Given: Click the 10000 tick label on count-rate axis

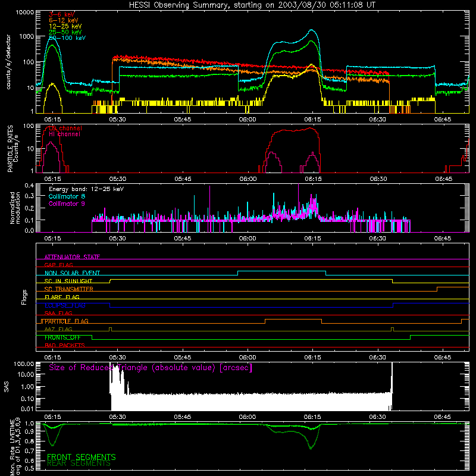Looking at the screenshot, I should (24, 12).
